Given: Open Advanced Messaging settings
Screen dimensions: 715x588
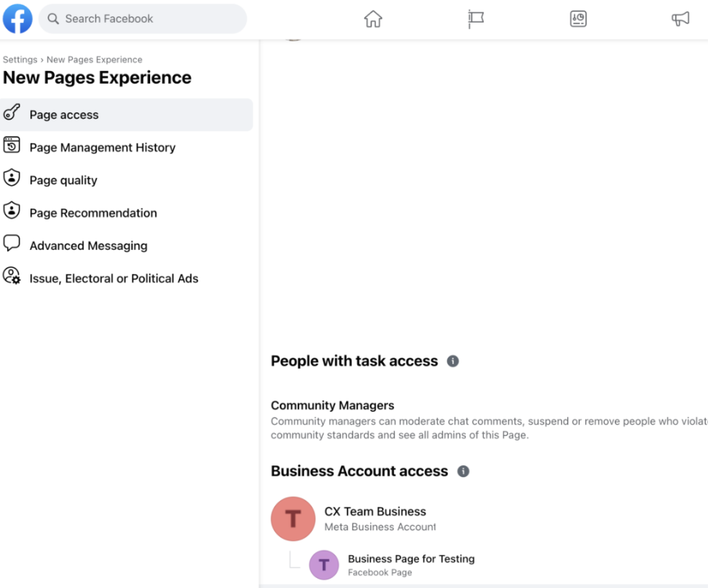Looking at the screenshot, I should point(127,246).
